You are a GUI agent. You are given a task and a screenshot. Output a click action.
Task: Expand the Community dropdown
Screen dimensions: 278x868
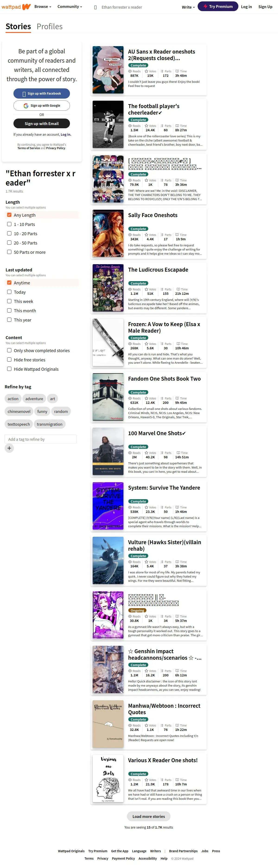pyautogui.click(x=70, y=6)
